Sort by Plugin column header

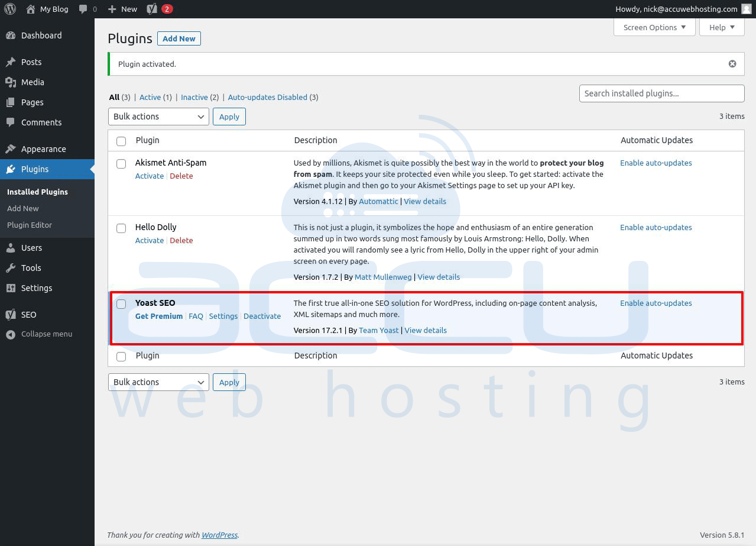pos(147,140)
